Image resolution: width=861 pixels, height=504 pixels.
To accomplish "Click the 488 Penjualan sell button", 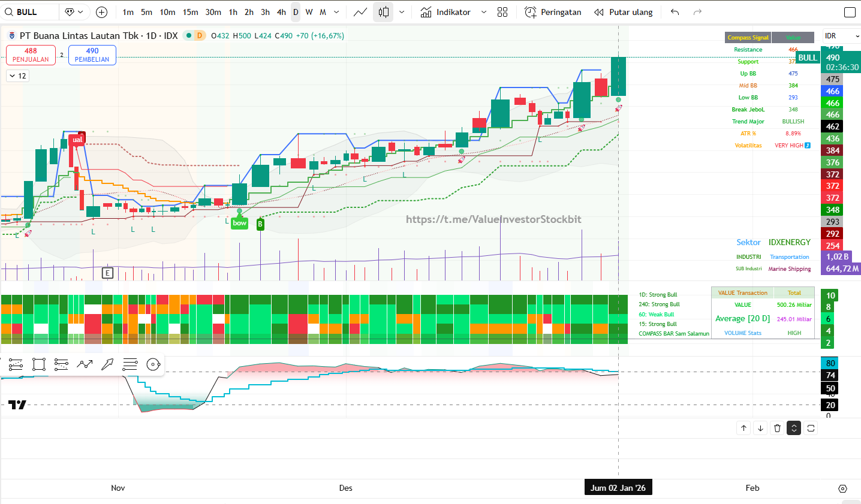I will [x=31, y=55].
